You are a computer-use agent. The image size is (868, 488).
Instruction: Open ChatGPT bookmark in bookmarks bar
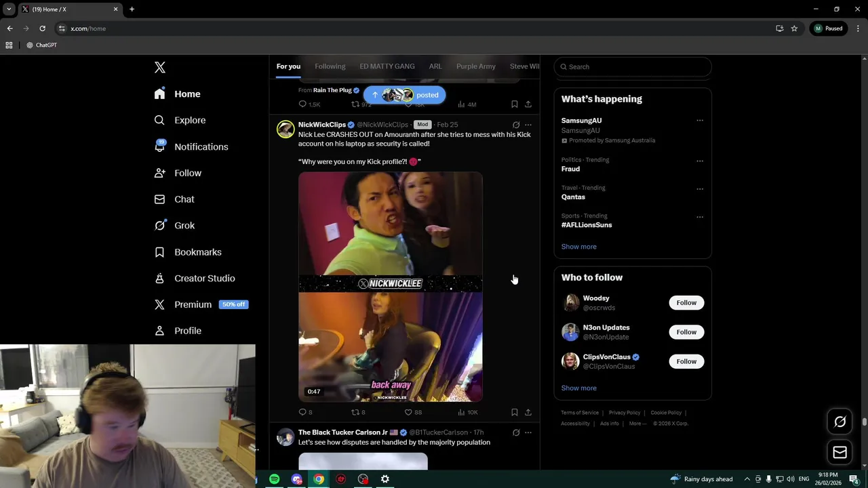[x=41, y=45]
